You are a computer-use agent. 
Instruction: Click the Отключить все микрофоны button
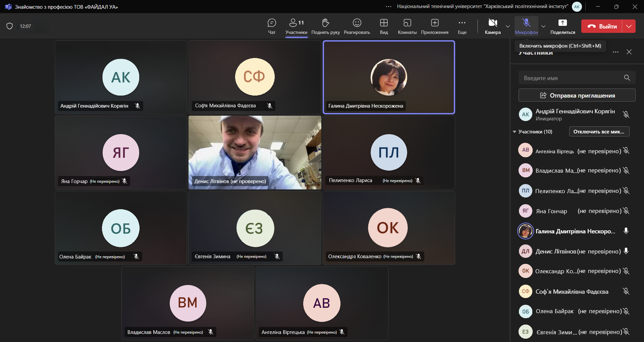pos(599,132)
